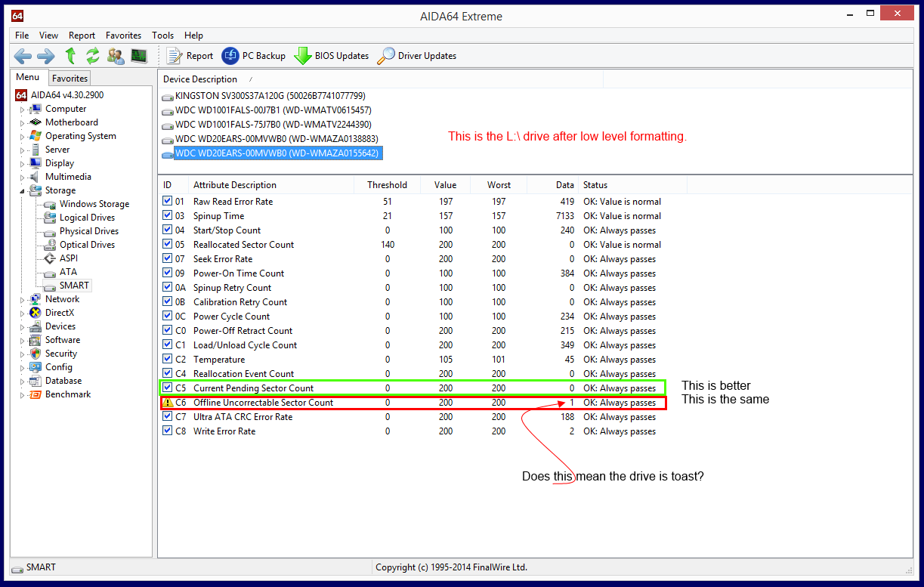Expand the Display tree node

[22, 163]
